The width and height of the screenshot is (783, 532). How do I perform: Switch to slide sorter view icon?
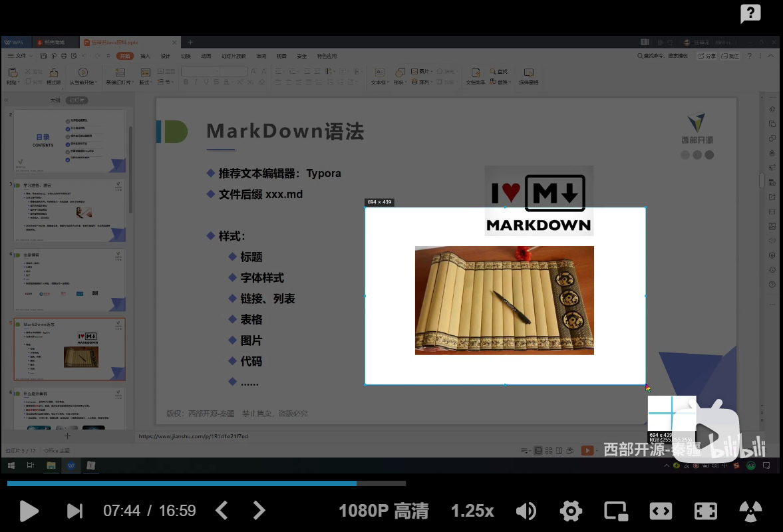[x=549, y=451]
